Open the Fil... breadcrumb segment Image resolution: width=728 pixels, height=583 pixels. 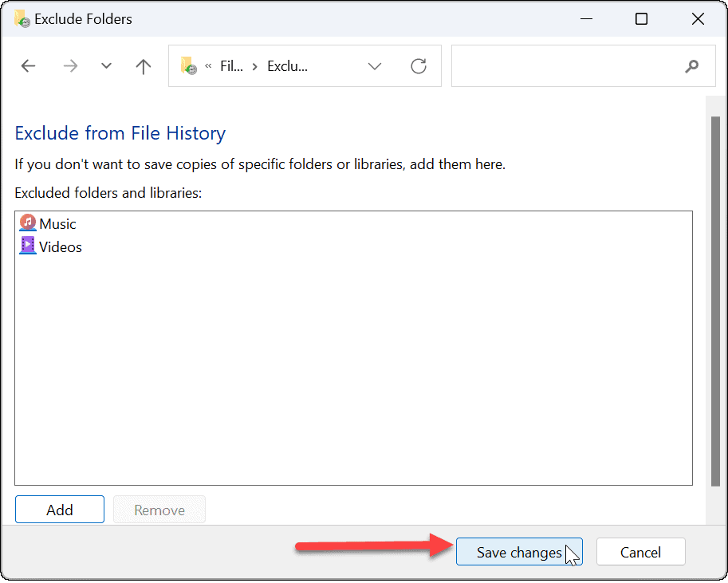(x=231, y=66)
